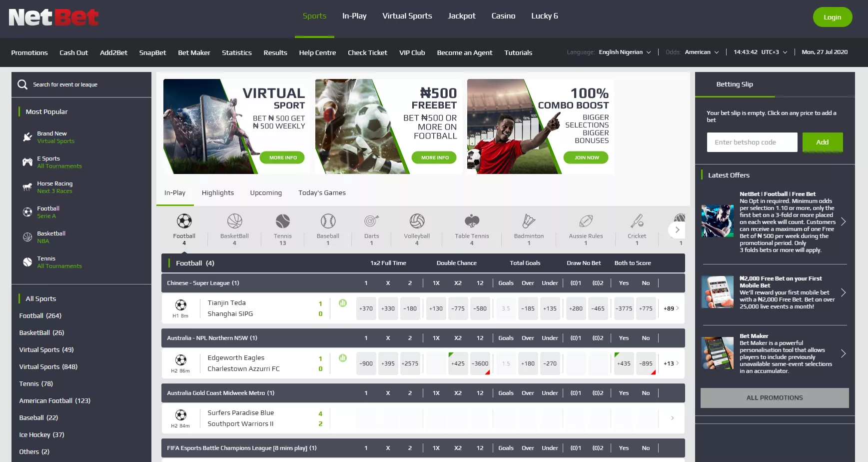The image size is (868, 462).
Task: Open the Bet Maker menu link
Action: coord(194,52)
